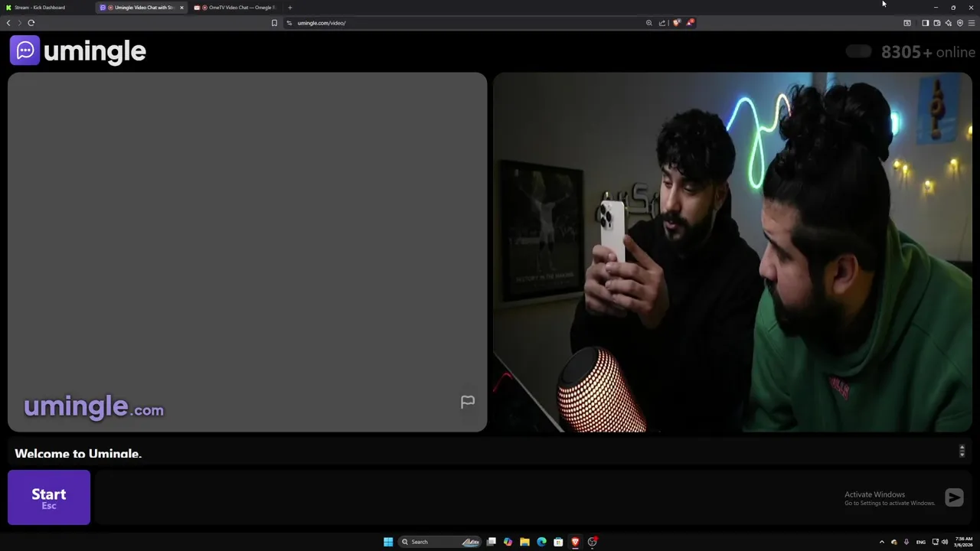
Task: Click the report flag icon on stranger video
Action: (468, 402)
